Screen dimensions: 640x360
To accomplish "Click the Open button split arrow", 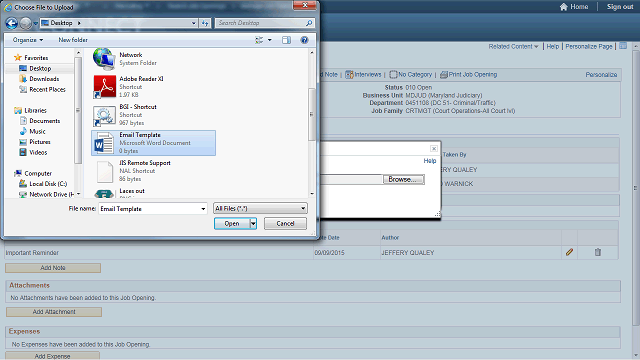I will (x=253, y=224).
